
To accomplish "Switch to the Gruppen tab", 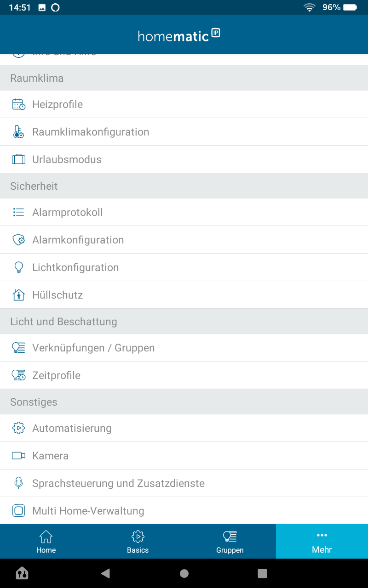I will [230, 542].
